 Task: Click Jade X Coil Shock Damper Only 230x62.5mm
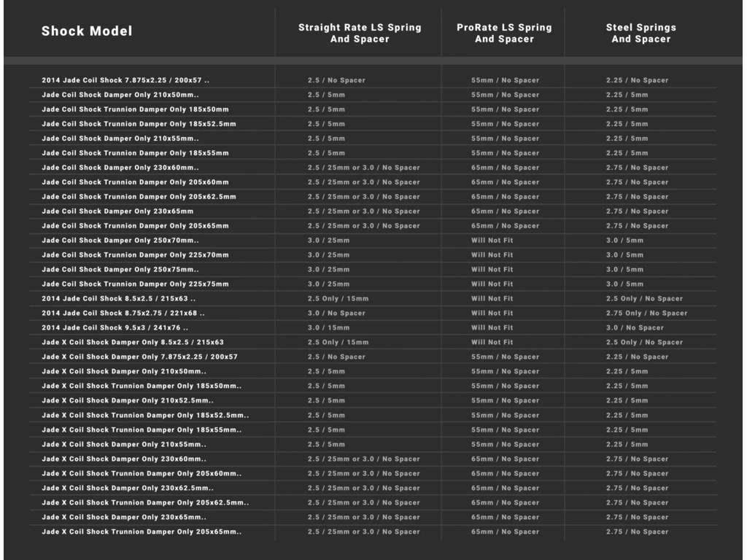point(128,489)
